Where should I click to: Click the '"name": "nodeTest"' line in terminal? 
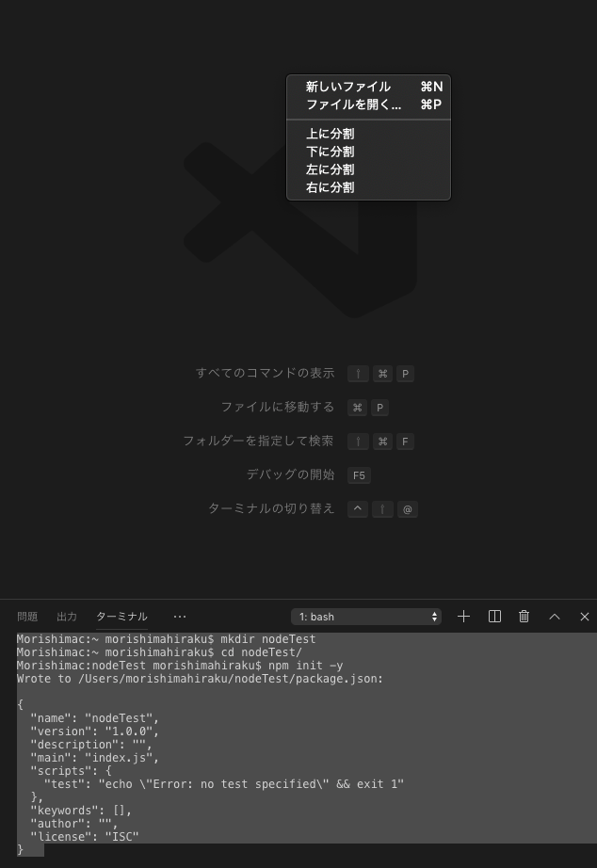pyautogui.click(x=95, y=718)
